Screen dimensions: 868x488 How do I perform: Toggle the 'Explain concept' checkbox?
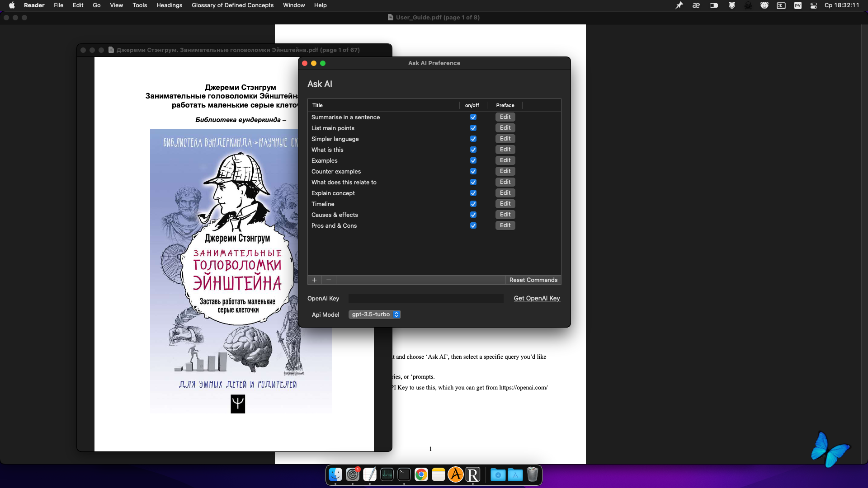pyautogui.click(x=473, y=193)
